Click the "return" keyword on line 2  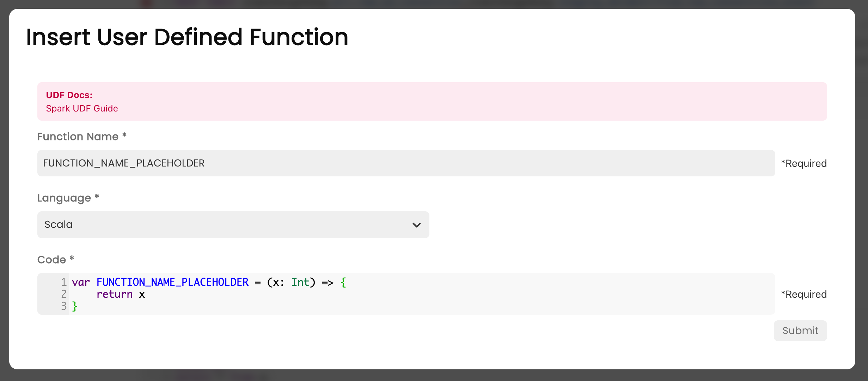(115, 294)
